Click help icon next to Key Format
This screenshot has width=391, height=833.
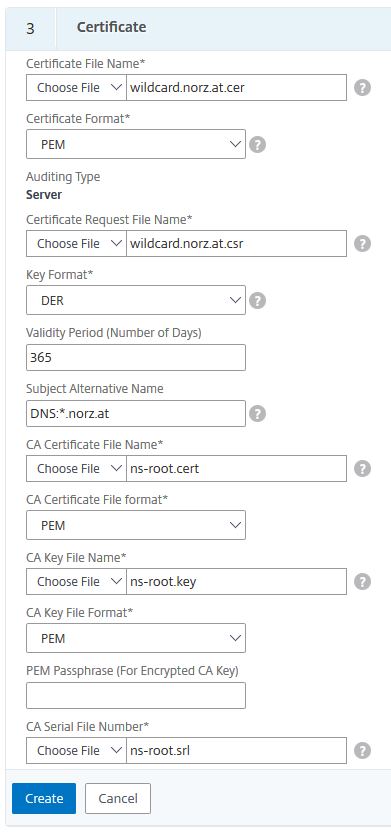(x=257, y=301)
